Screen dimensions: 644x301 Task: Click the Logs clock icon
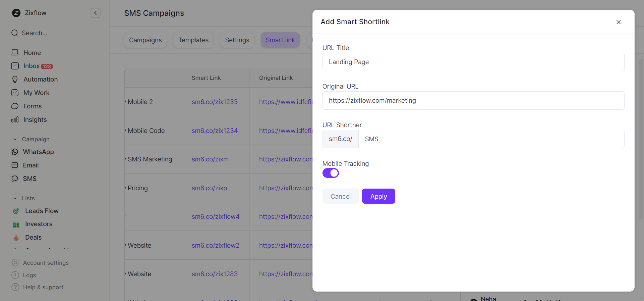coord(15,275)
